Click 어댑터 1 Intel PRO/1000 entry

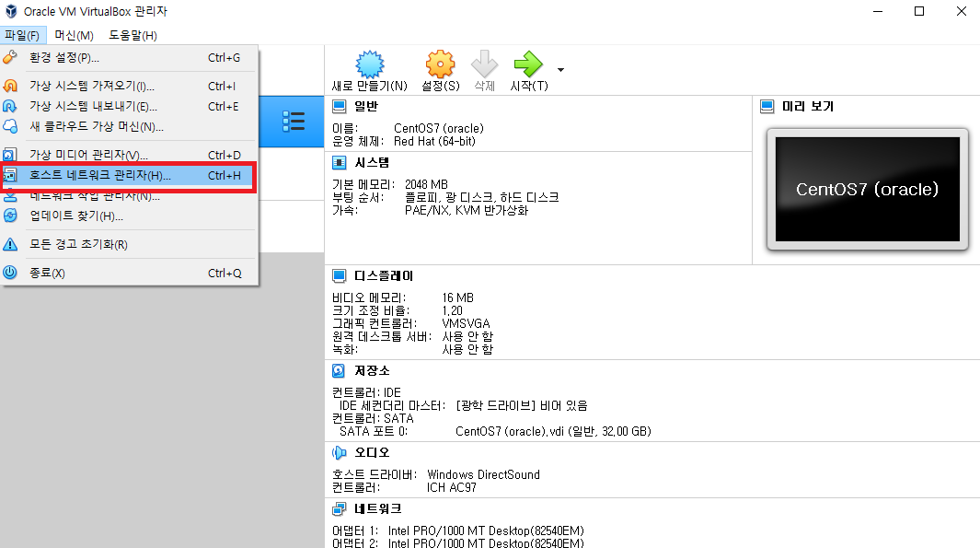coord(458,531)
